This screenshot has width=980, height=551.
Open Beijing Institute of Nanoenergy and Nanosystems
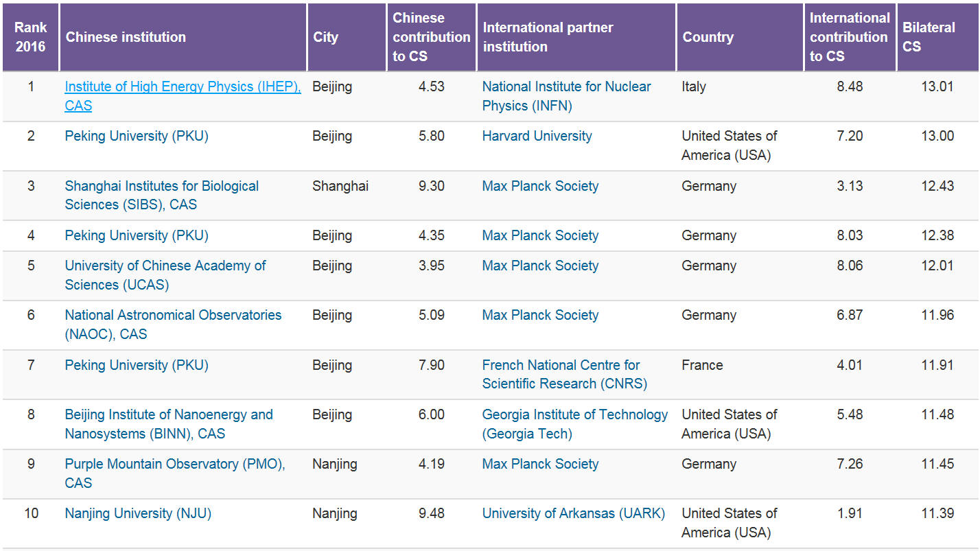168,414
